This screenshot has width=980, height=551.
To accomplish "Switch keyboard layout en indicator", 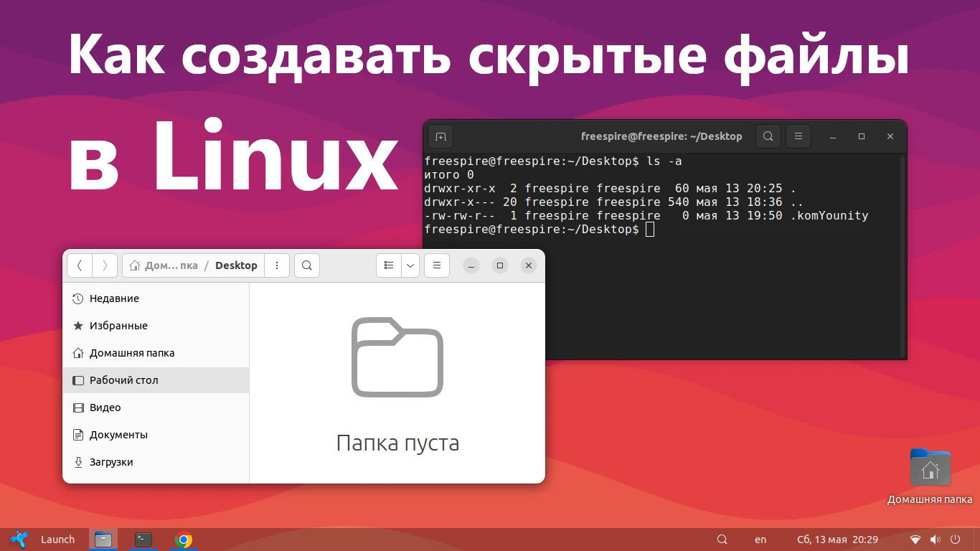I will coord(760,540).
